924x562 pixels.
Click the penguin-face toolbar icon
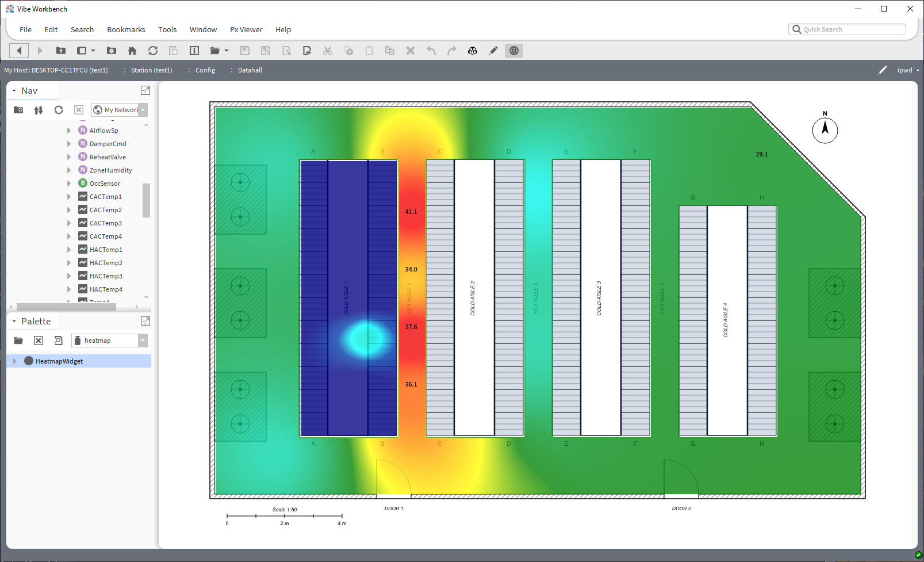pyautogui.click(x=473, y=51)
